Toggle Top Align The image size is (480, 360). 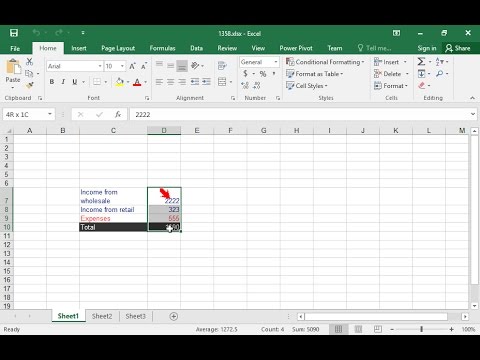pyautogui.click(x=159, y=65)
